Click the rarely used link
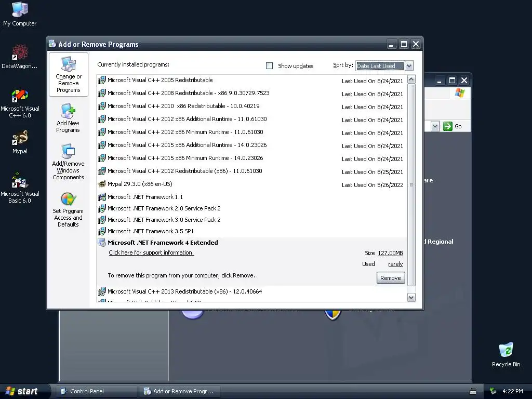Screen dimensions: 532x399 click(395, 264)
